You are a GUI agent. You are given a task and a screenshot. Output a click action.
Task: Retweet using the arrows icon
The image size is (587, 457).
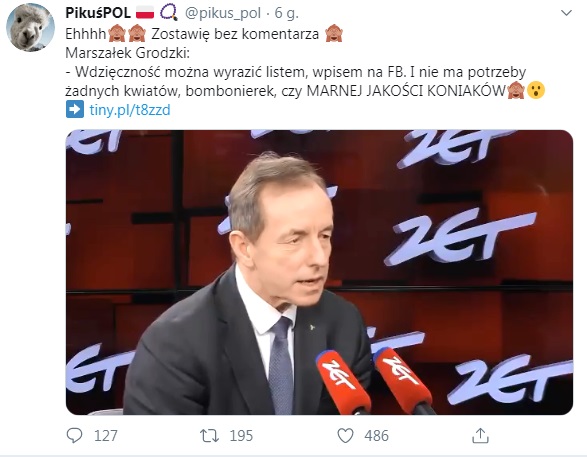pyautogui.click(x=209, y=436)
